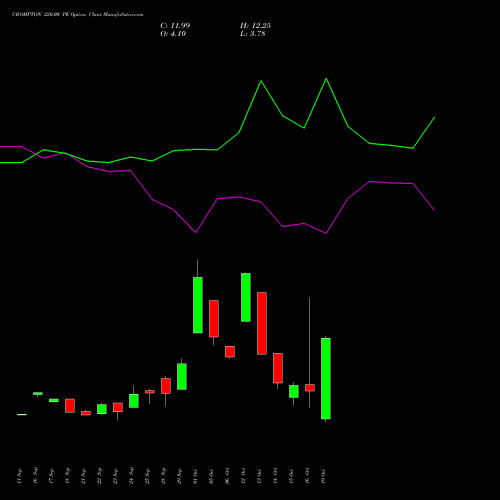Select the green candle above 12 Oct

tap(246, 297)
